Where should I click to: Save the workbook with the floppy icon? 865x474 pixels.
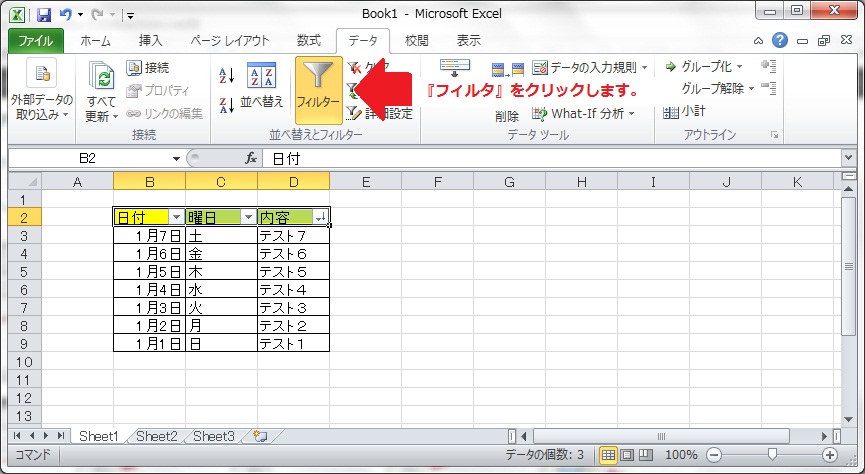point(44,14)
